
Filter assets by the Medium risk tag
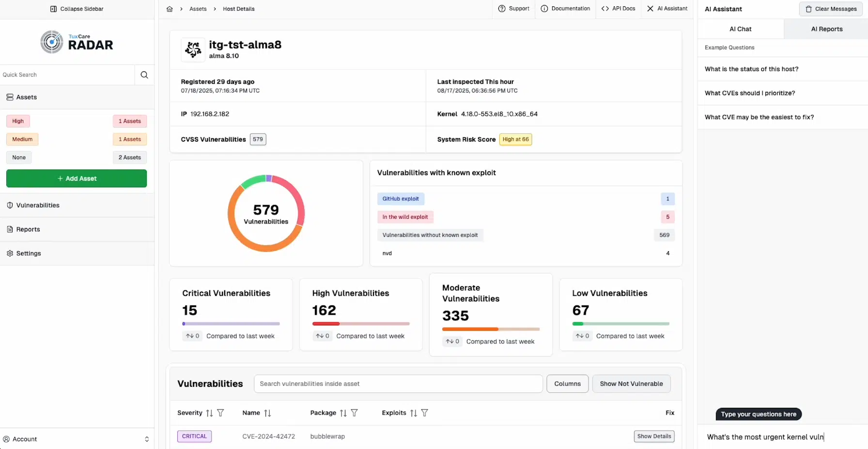22,139
